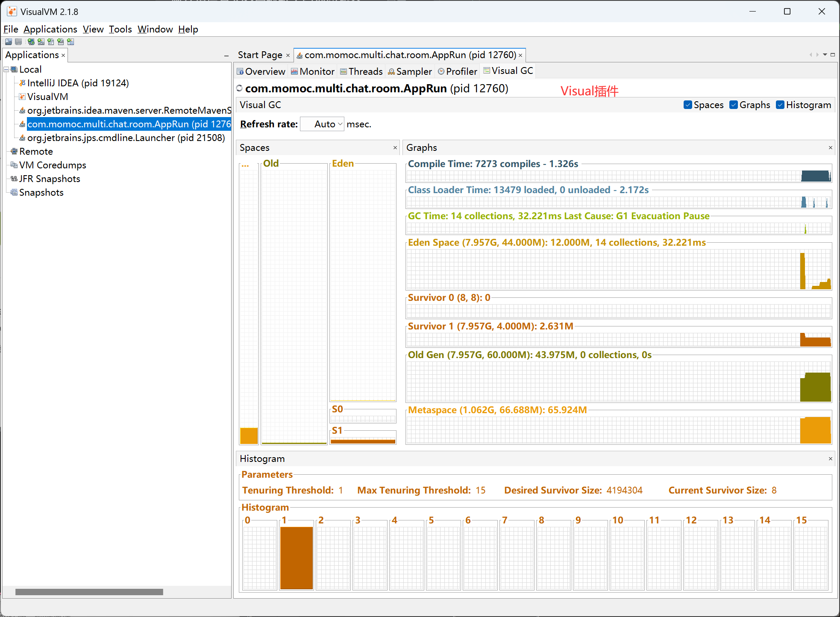Viewport: 840px width, 617px height.
Task: Click the Metaspace orange bar in Spaces
Action: coord(249,436)
